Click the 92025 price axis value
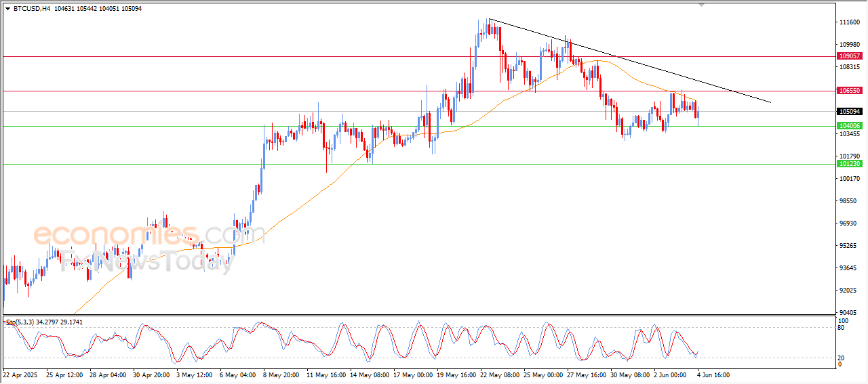The height and width of the screenshot is (384, 868). (848, 291)
